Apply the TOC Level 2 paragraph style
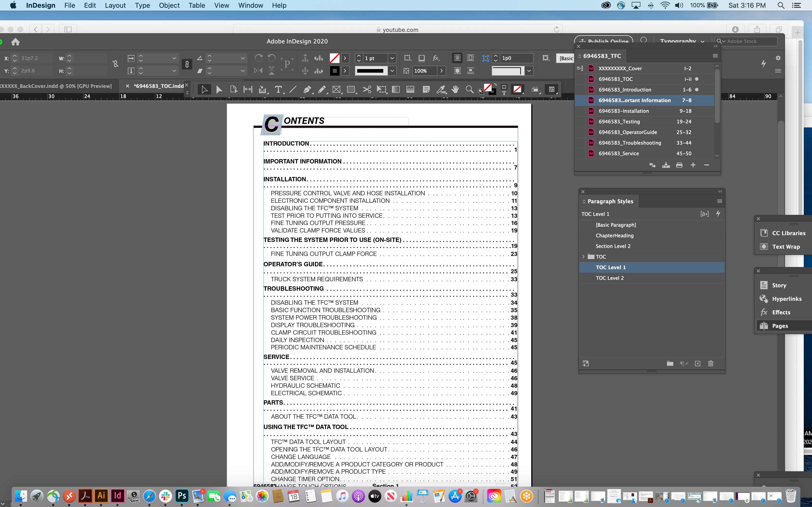 coord(609,278)
